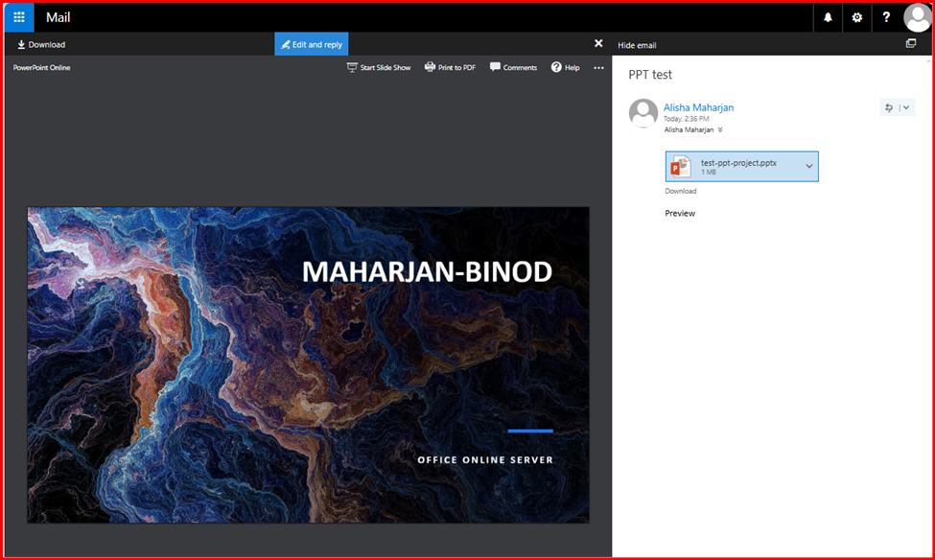Open the more options ellipsis menu
This screenshot has height=560, width=935.
coord(599,68)
